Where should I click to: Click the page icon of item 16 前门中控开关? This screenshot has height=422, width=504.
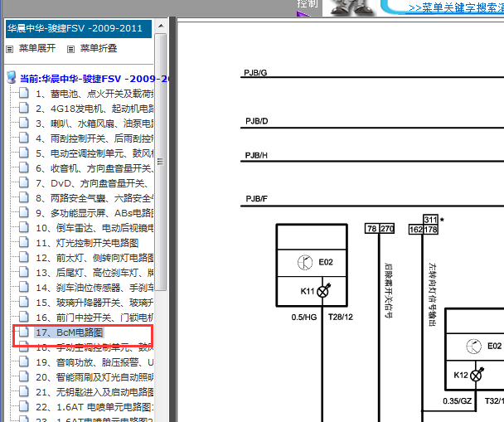pyautogui.click(x=24, y=317)
